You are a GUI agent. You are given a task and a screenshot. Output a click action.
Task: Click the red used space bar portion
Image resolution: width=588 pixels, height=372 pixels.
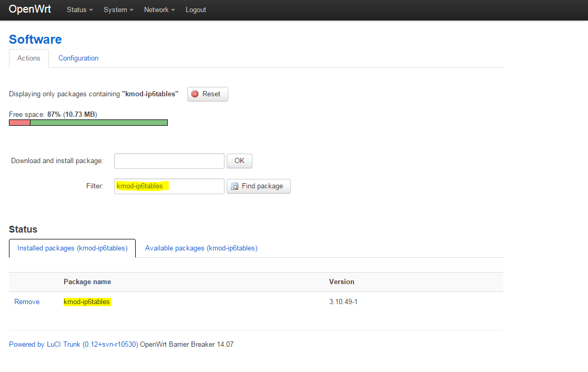coord(19,123)
